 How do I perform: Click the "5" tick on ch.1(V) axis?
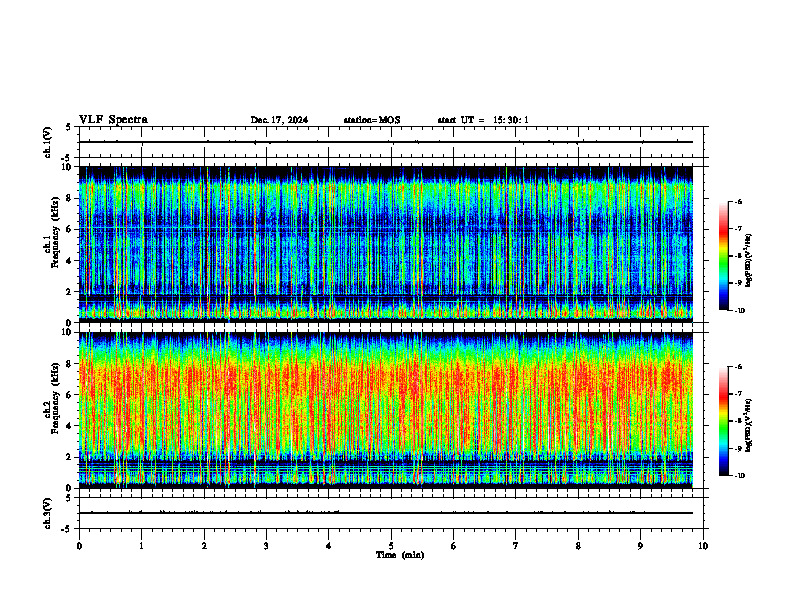click(69, 127)
